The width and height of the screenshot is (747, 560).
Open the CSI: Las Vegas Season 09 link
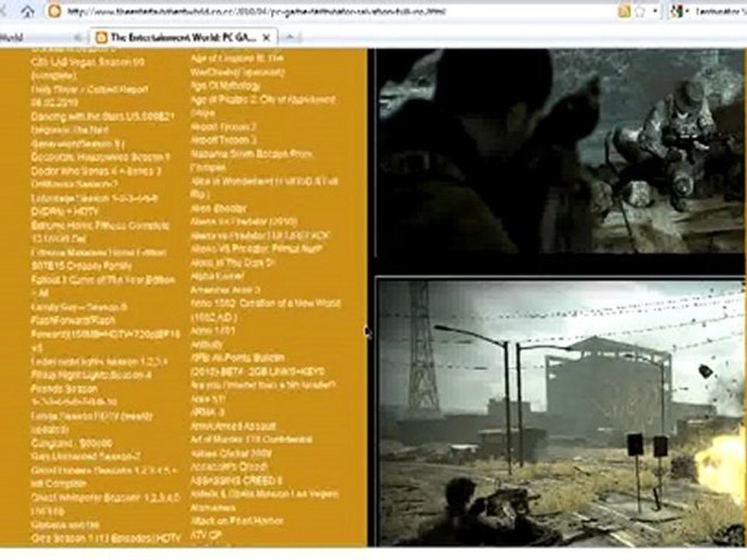[x=88, y=68]
